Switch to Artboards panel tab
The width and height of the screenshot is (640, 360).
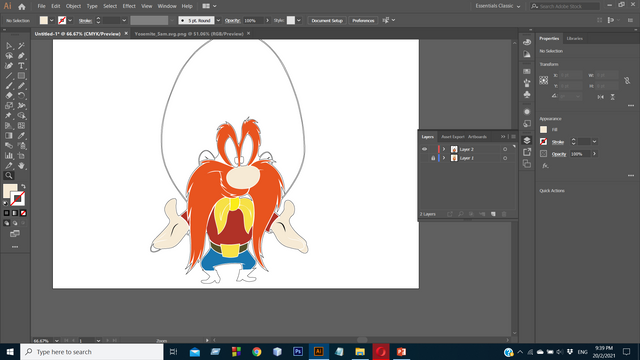tap(477, 137)
